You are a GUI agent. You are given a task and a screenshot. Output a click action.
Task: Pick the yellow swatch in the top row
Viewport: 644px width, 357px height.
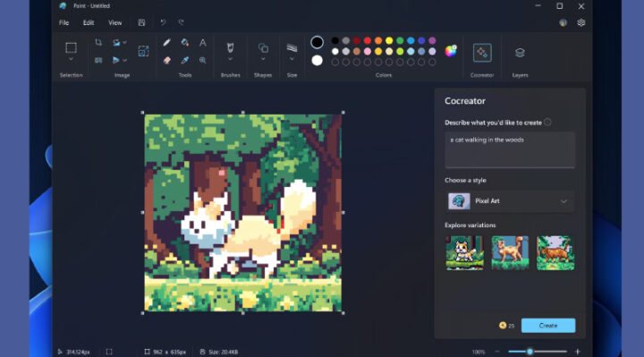[389, 40]
